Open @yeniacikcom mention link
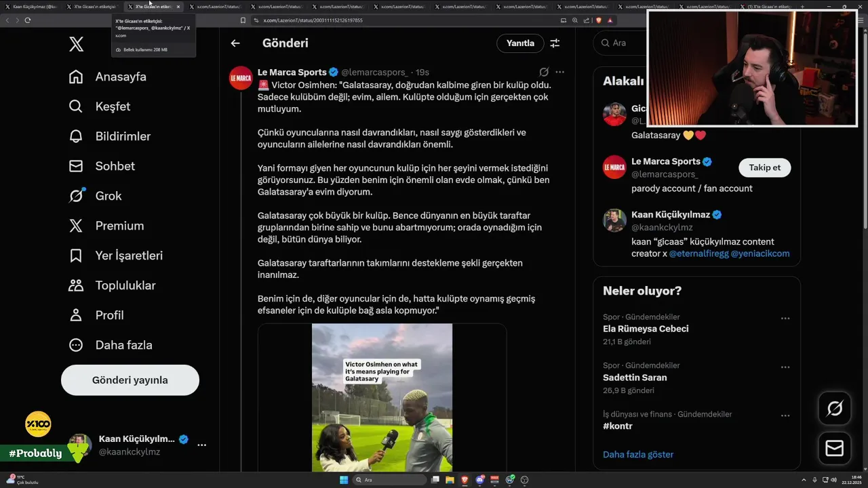Image resolution: width=868 pixels, height=488 pixels. (x=760, y=253)
